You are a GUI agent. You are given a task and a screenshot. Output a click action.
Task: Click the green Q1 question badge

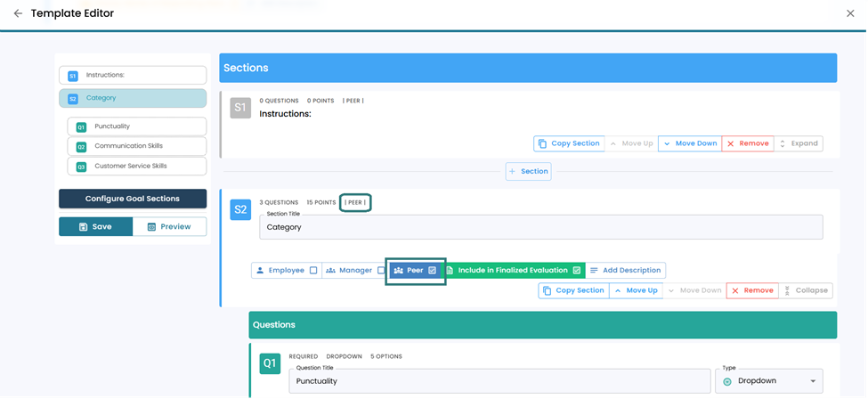coord(270,363)
